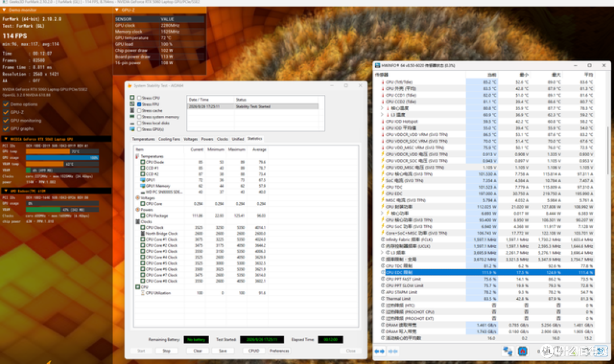Image resolution: width=614 pixels, height=364 pixels.
Task: Switch to the Temperatures tab
Action: pos(143,139)
